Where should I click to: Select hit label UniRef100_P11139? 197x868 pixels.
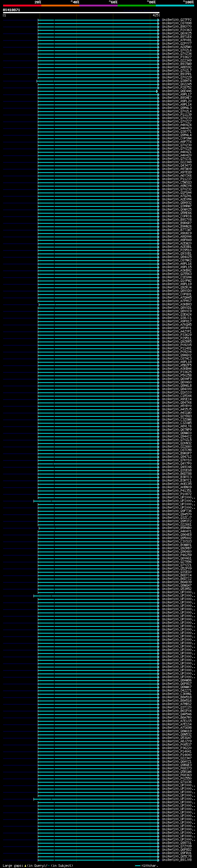coord(177,115)
